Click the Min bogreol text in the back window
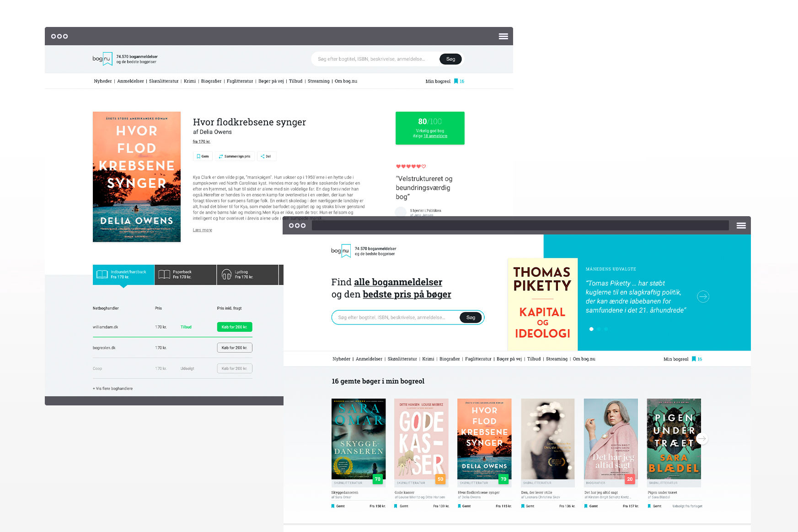The width and height of the screenshot is (798, 532). pos(438,81)
